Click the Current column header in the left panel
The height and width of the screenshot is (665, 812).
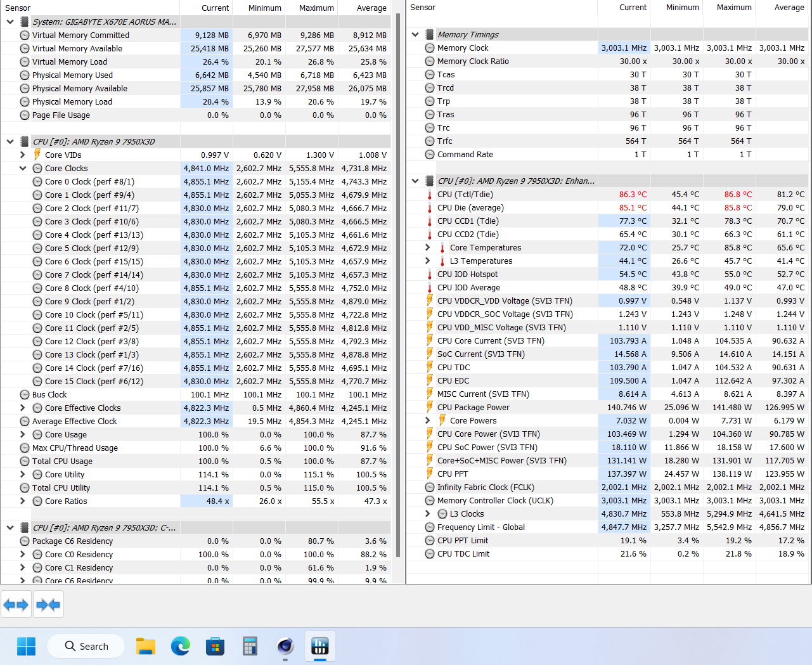207,8
